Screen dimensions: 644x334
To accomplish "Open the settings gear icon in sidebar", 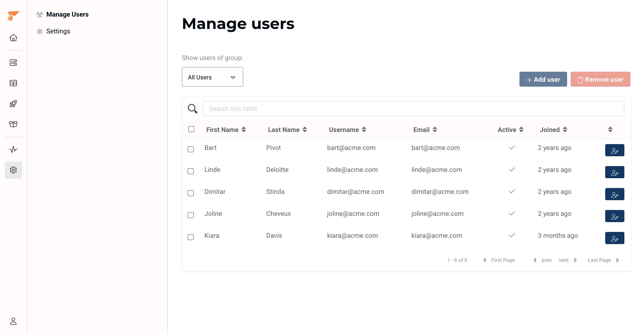I will pos(13,170).
